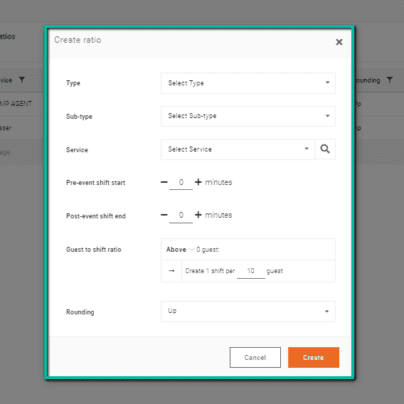Open the Rounding dropdown showing Up

coord(248,311)
